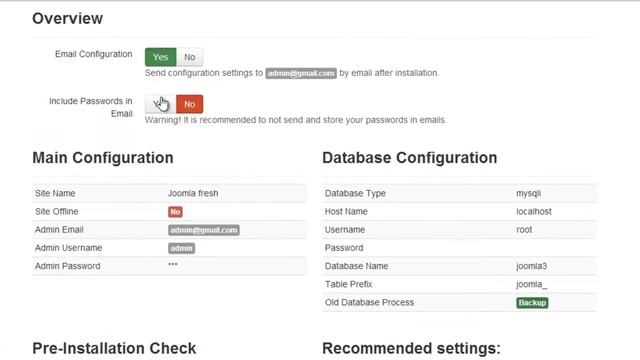The image size is (640, 360).
Task: Click the green Backup badge
Action: click(532, 303)
